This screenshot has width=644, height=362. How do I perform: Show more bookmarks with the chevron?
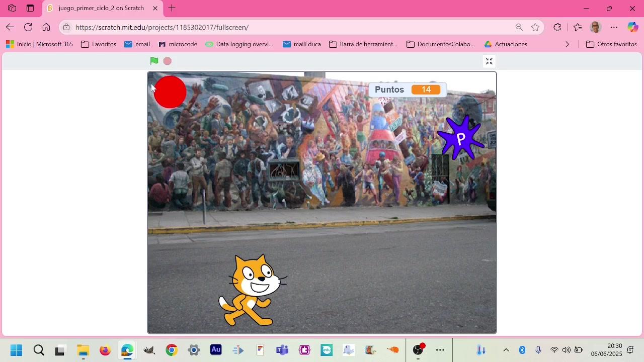[x=568, y=44]
